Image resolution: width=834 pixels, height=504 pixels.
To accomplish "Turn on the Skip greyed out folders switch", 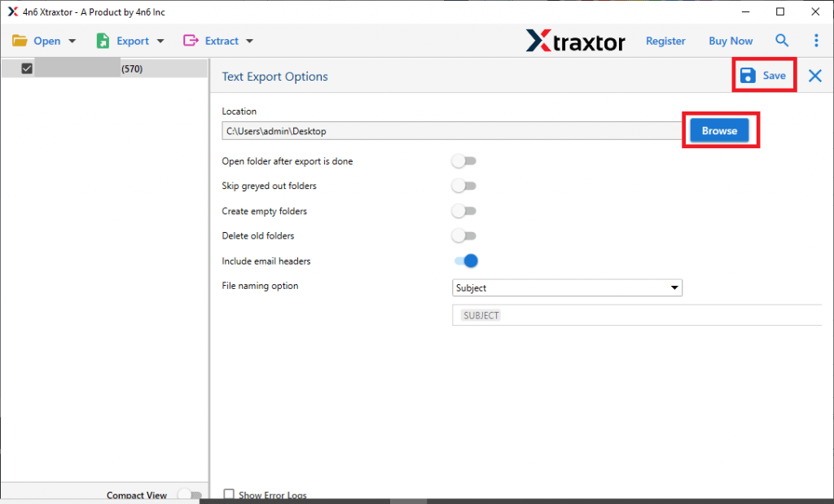I will (x=464, y=186).
